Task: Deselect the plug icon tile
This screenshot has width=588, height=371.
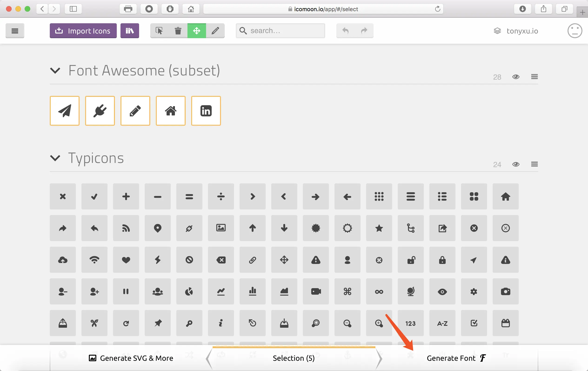Action: (100, 111)
